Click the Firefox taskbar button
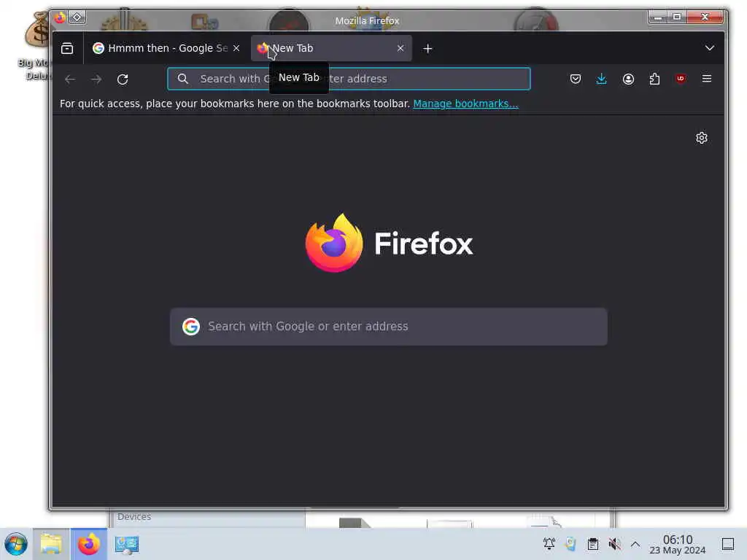This screenshot has height=560, width=747. coord(89,544)
